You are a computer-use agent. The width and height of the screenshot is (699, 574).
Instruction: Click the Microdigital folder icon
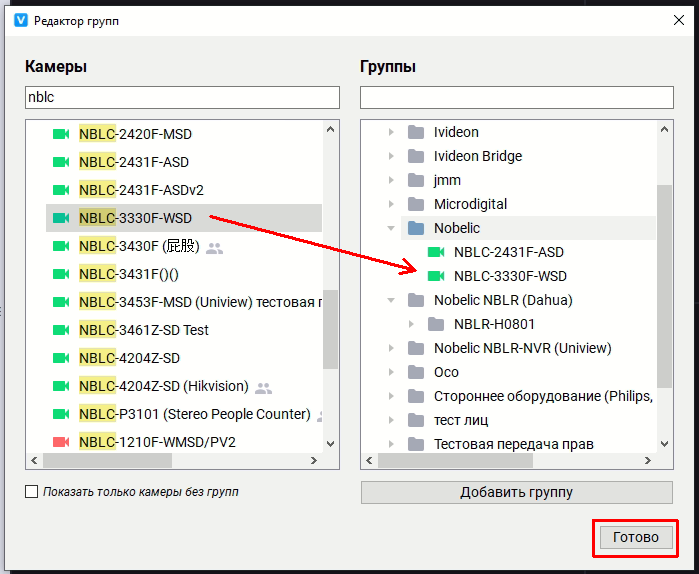(x=416, y=205)
